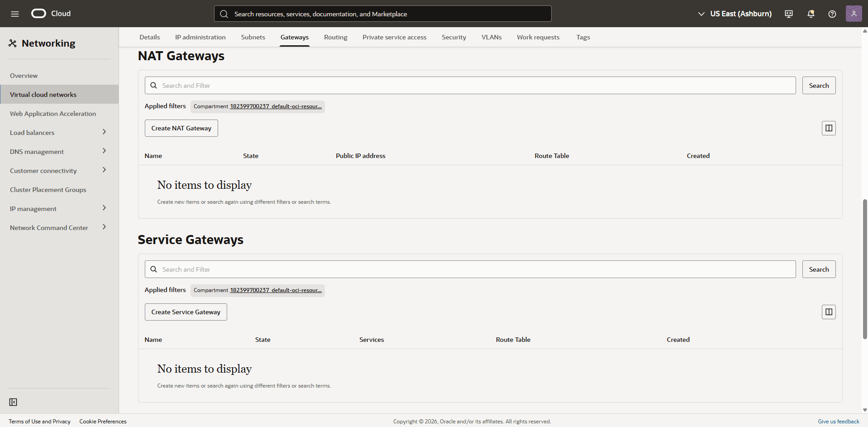Image resolution: width=868 pixels, height=427 pixels.
Task: Click the page vertical scrollbar thumb
Action: pos(865,269)
